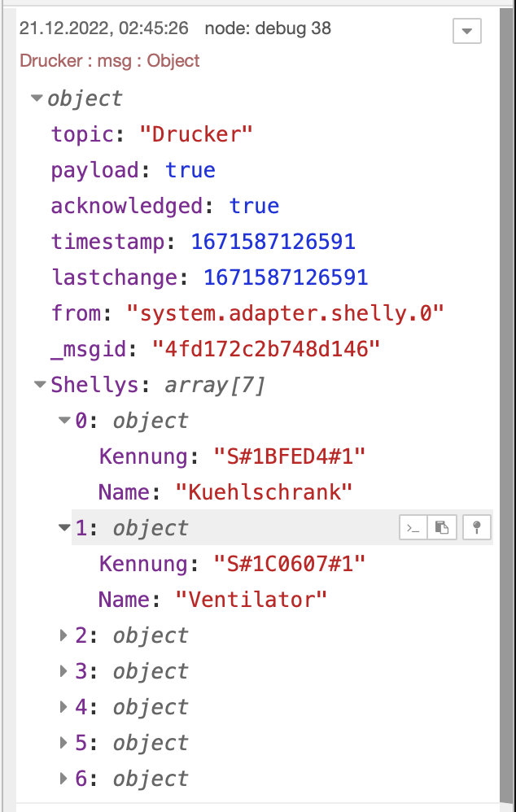The height and width of the screenshot is (812, 516).
Task: Open the debug message options dropdown
Action: tap(466, 31)
